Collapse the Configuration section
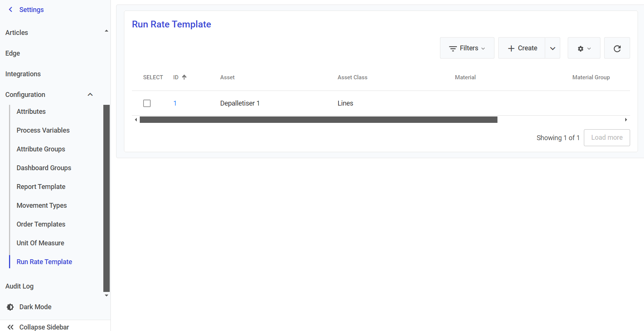The image size is (644, 331). tap(90, 95)
